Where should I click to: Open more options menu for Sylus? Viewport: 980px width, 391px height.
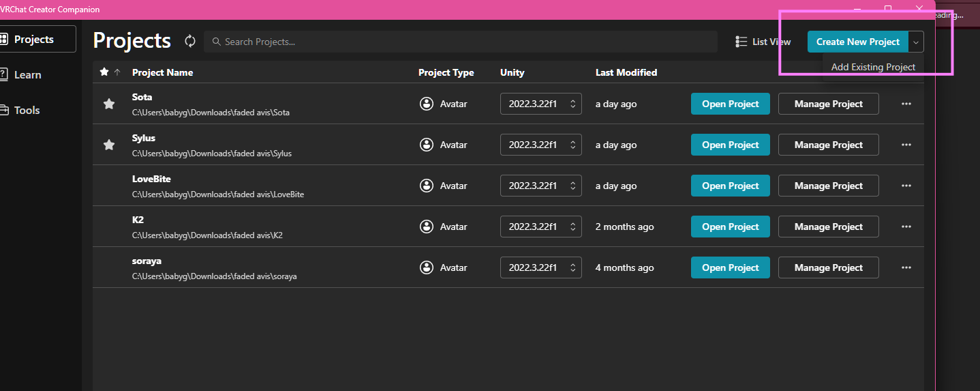coord(906,145)
